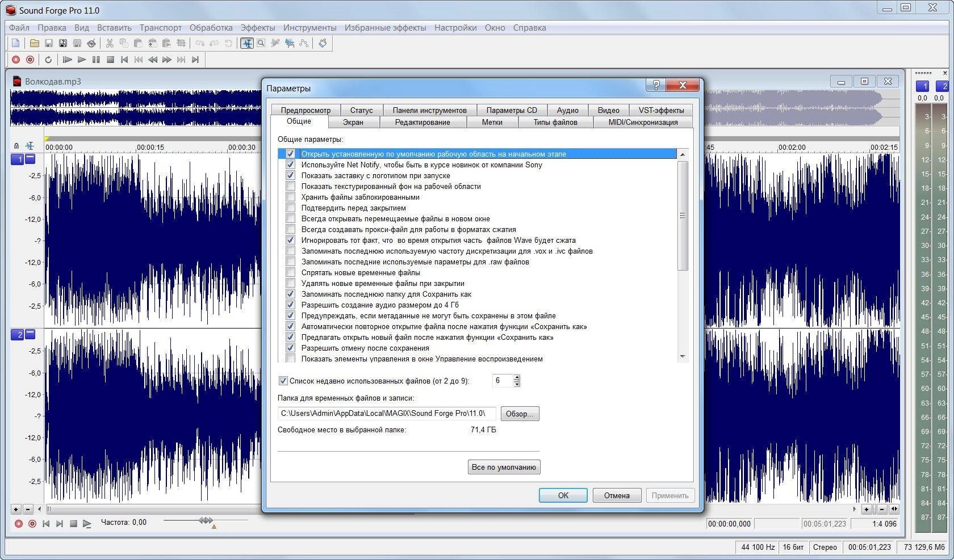Click the Частота playback rate slider
This screenshot has height=560, width=954.
(x=206, y=520)
